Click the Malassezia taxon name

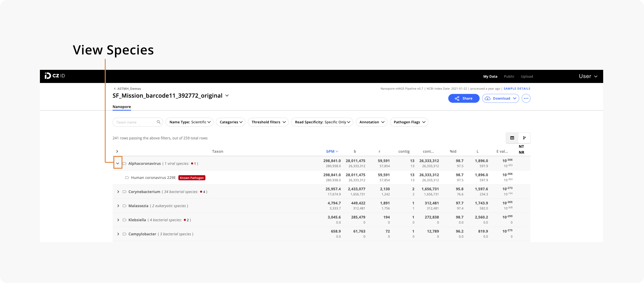click(x=138, y=206)
